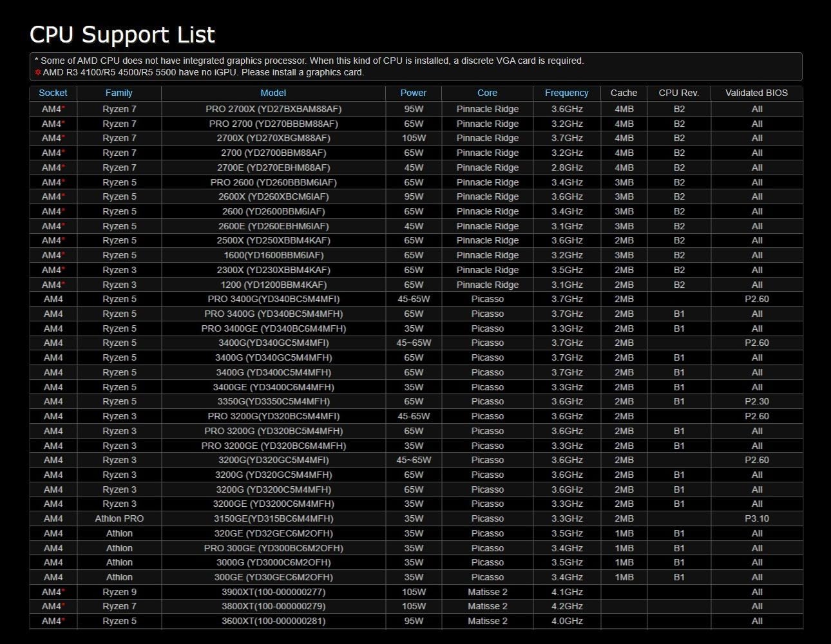Click the Frequency column header
Viewport: 831px width, 644px height.
566,93
